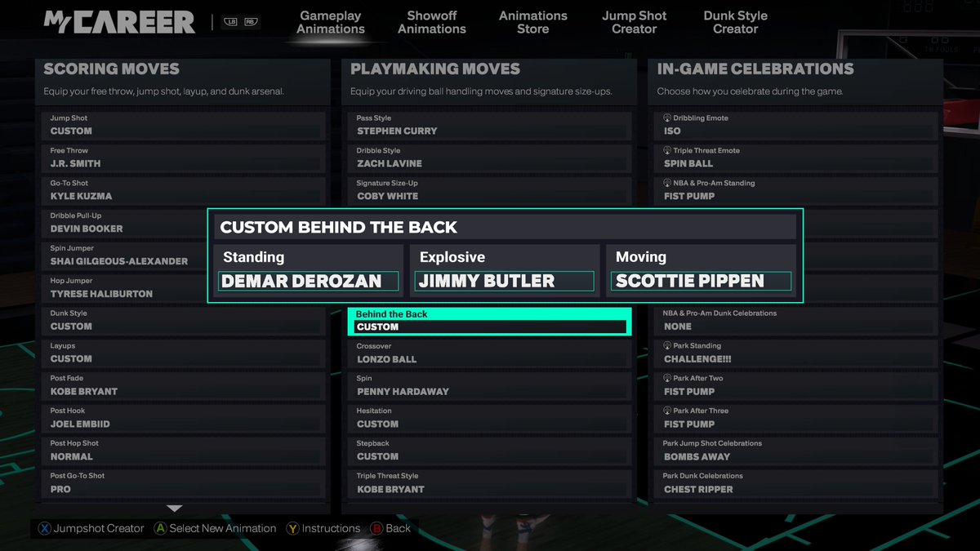Open the Park Standing Challenge!!! row
The height and width of the screenshot is (551, 980).
coord(796,353)
